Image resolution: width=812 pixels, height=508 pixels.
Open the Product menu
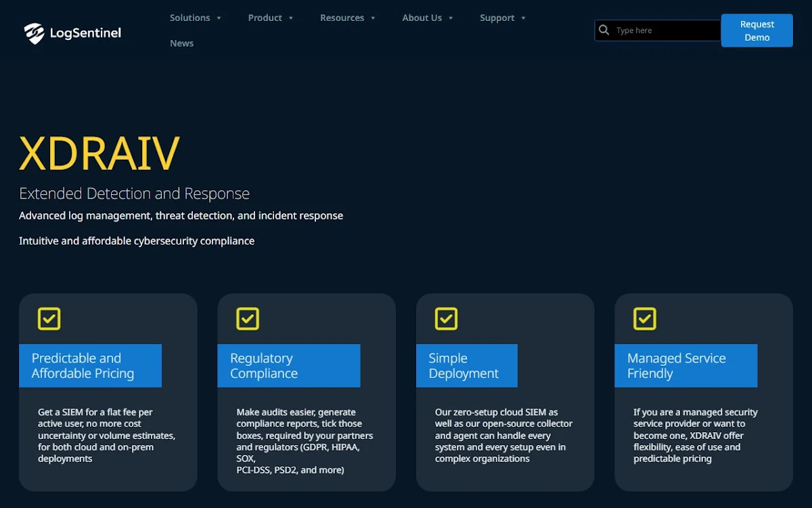click(x=265, y=18)
